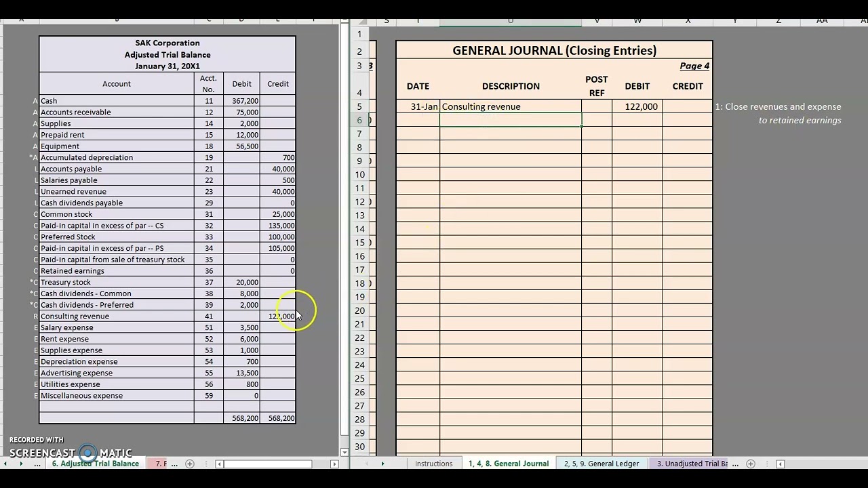Select active cell in row 6 Description column

coord(511,120)
